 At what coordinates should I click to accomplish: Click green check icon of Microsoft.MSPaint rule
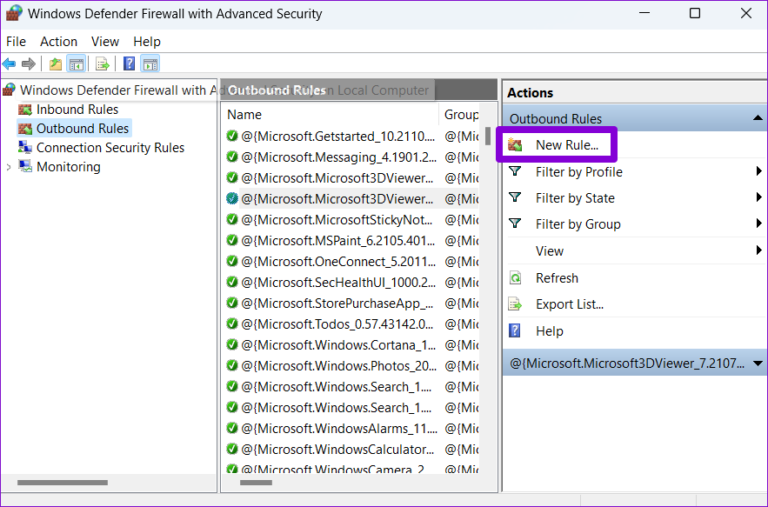point(232,240)
